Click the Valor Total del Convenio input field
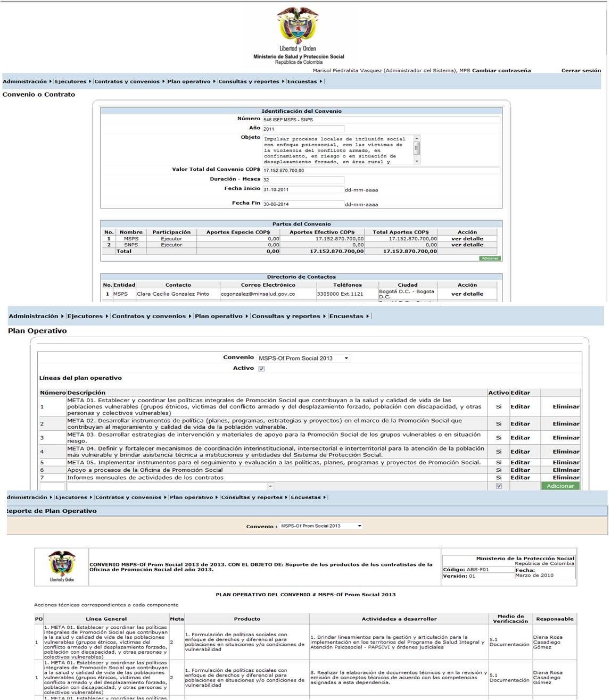 (381, 171)
